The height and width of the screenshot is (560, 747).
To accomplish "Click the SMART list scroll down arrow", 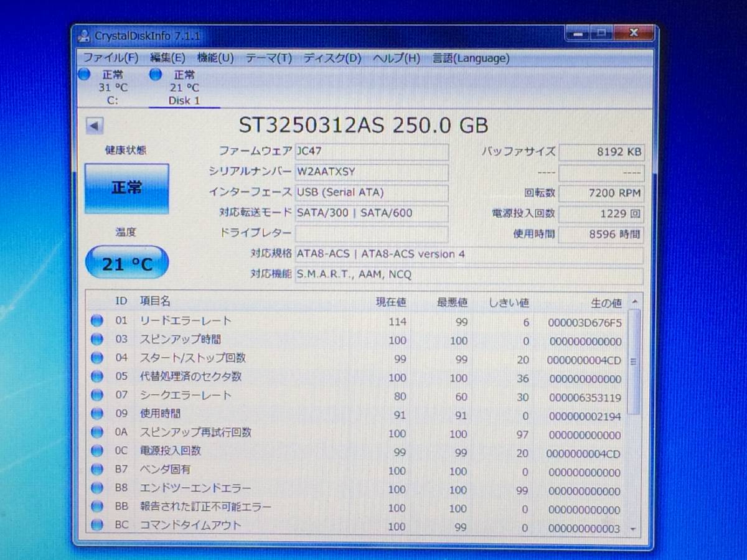I will tap(634, 528).
